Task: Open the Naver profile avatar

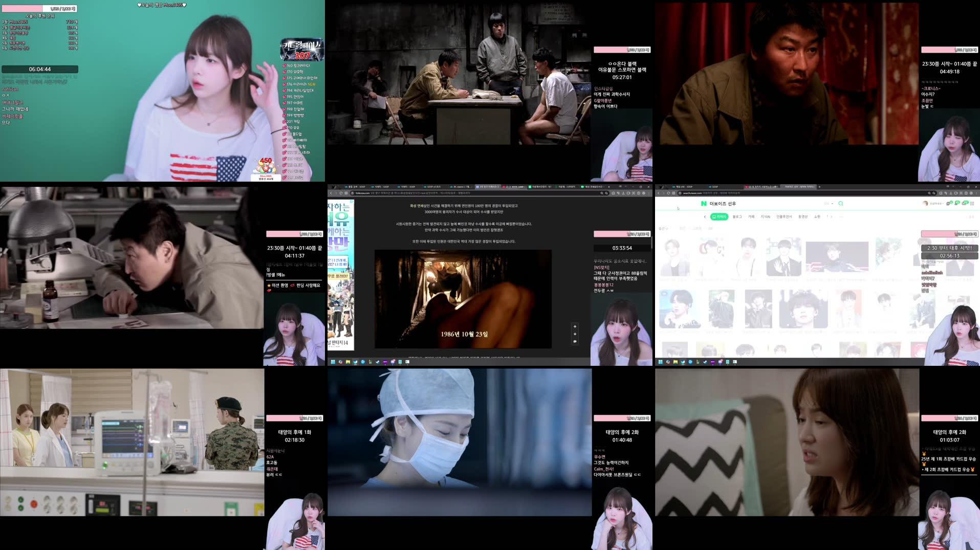Action: click(x=925, y=204)
